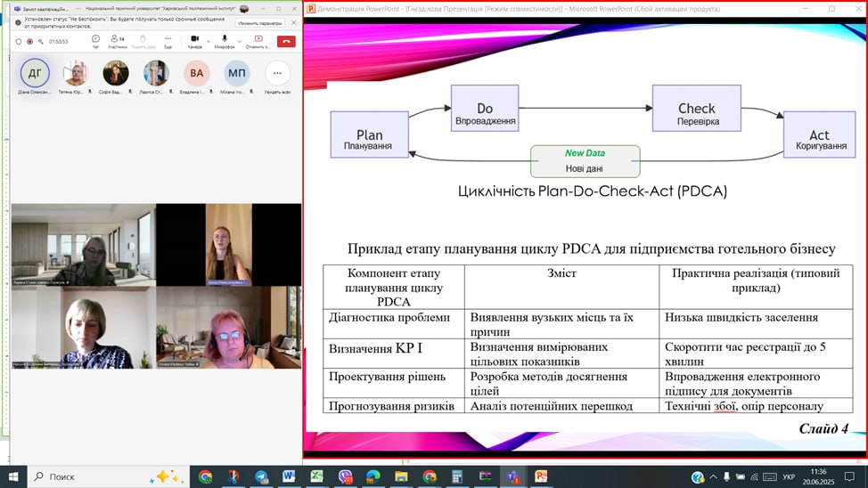Toggle the microphone mute

pyautogui.click(x=225, y=41)
